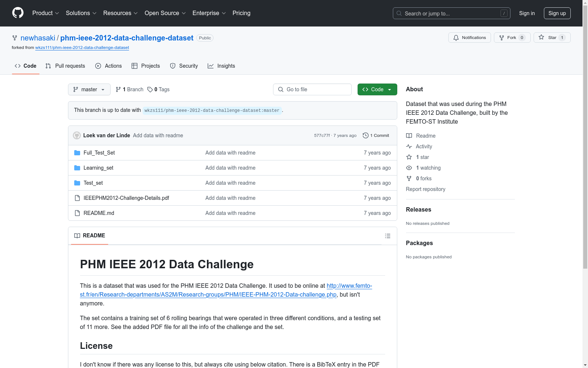Star the repository
588x368 pixels.
tap(551, 37)
